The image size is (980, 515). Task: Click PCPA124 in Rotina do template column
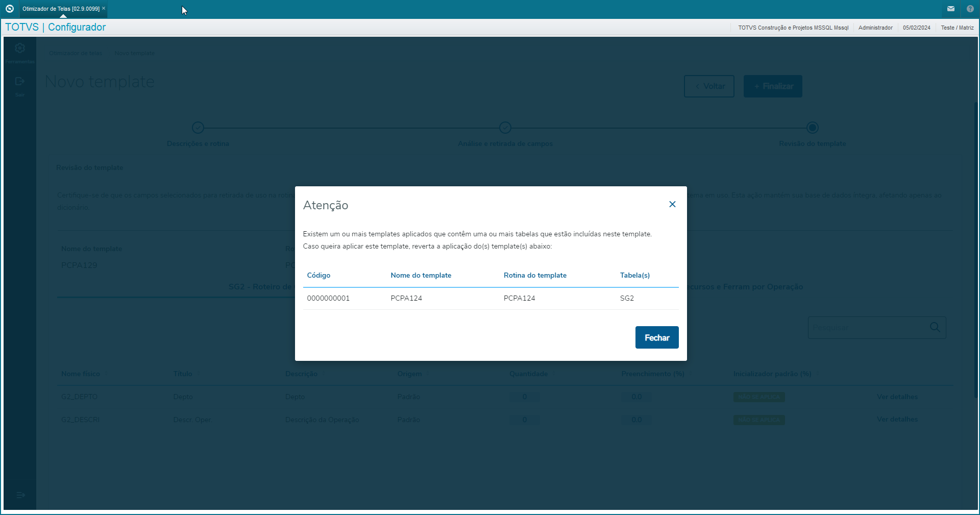click(x=519, y=298)
